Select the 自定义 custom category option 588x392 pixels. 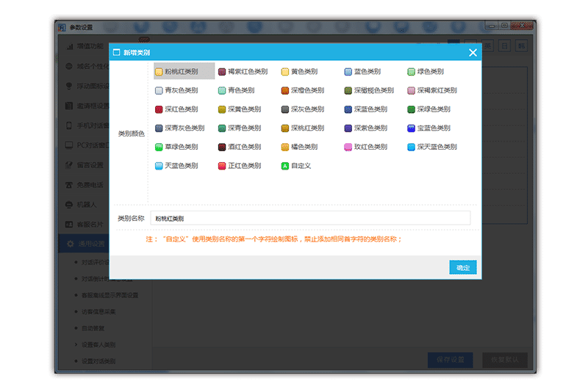(296, 165)
